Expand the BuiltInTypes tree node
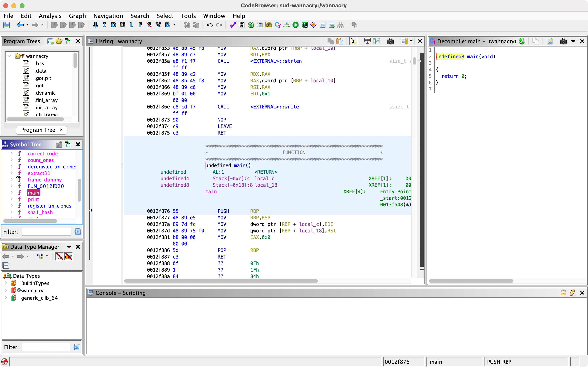 pyautogui.click(x=6, y=283)
